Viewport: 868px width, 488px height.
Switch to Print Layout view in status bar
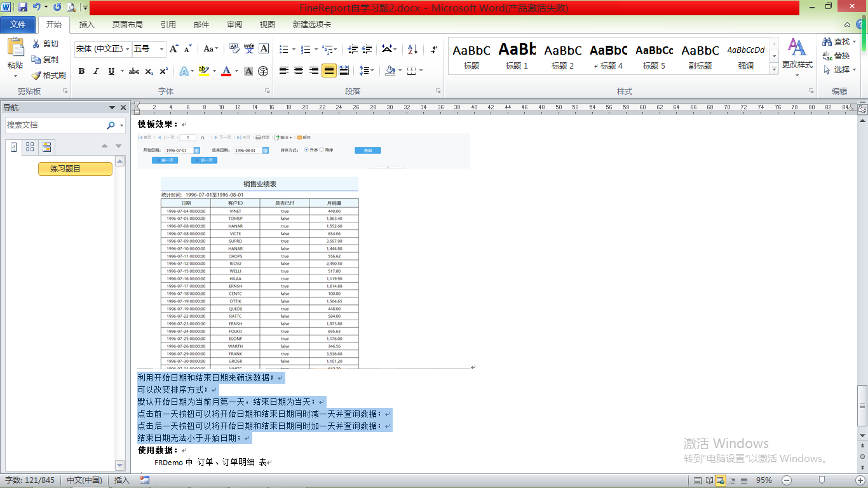point(698,480)
